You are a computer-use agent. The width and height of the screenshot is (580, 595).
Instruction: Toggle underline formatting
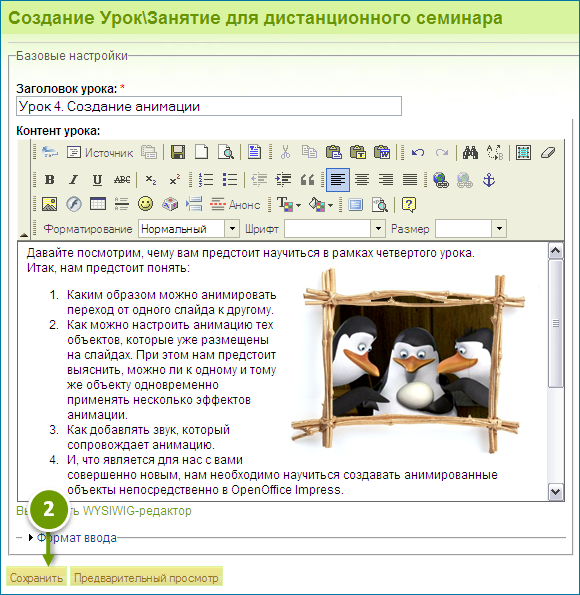coord(98,179)
